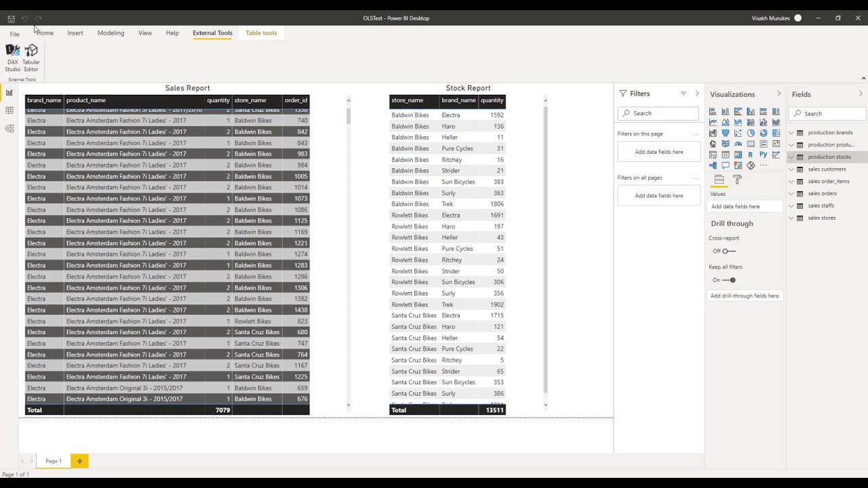Image resolution: width=868 pixels, height=488 pixels.
Task: Sort by order_id column header
Action: click(296, 100)
